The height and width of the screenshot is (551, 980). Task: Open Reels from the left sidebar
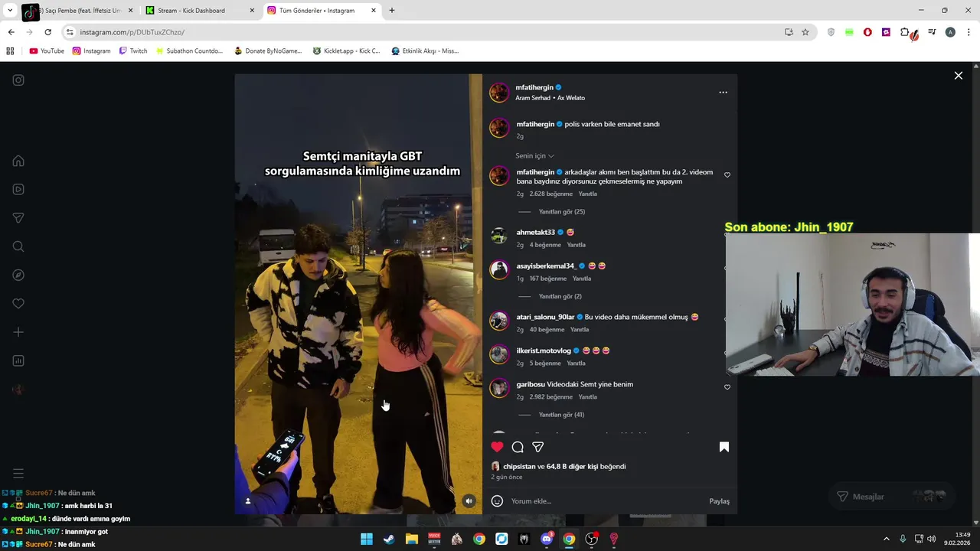click(18, 189)
